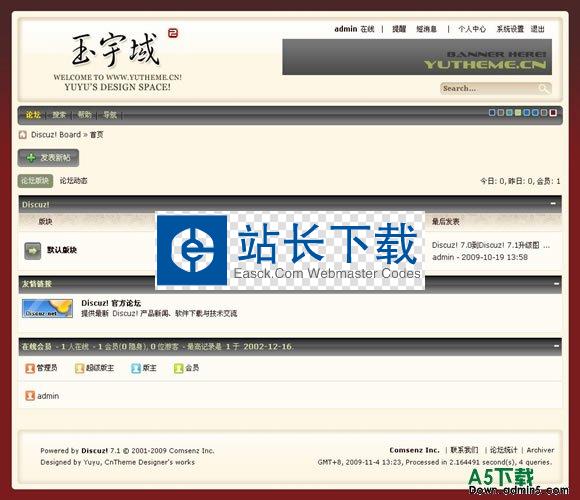This screenshot has width=580, height=500.
Task: Open the 默认版块 forum link
Action: [62, 250]
